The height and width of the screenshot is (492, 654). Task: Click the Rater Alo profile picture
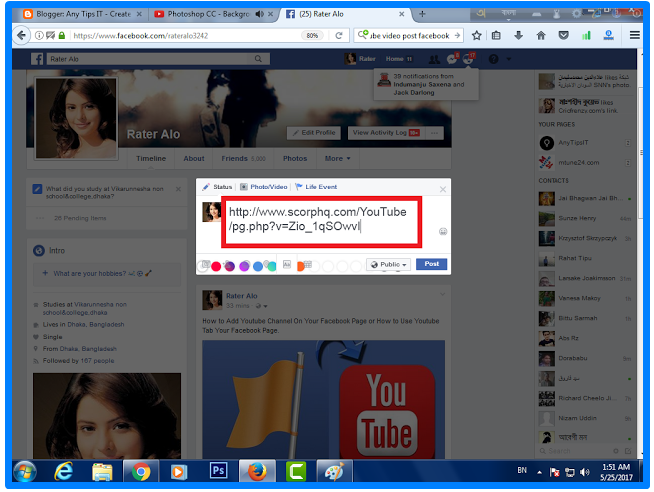(x=75, y=118)
